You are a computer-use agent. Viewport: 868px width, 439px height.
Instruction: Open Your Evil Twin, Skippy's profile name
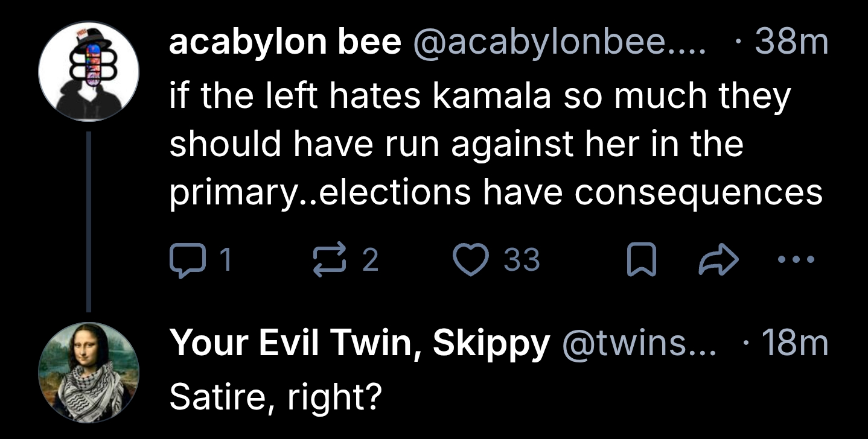[x=360, y=343]
